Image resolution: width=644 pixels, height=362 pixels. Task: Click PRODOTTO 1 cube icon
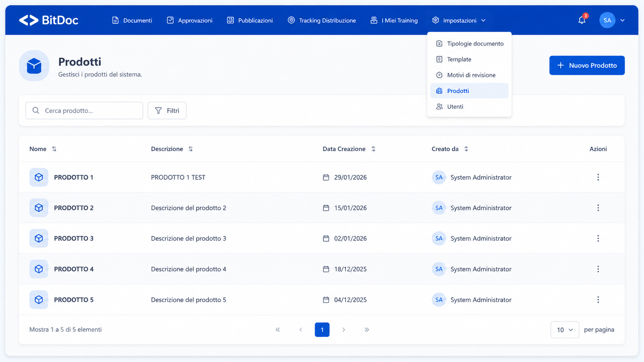39,177
